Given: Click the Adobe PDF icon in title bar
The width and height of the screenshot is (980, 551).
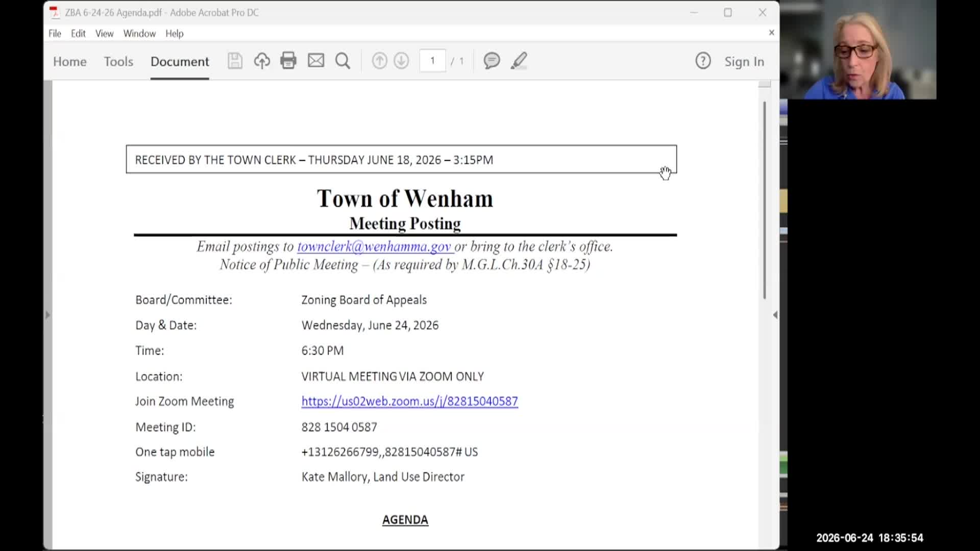Looking at the screenshot, I should point(54,12).
